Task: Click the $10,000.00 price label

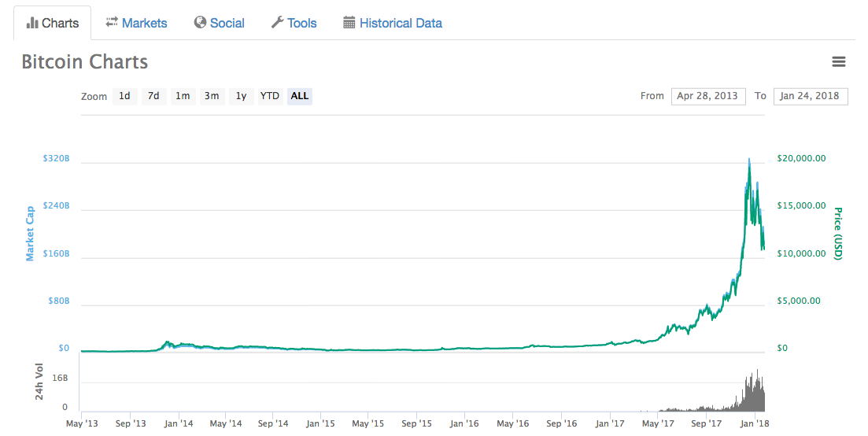Action: pos(801,253)
